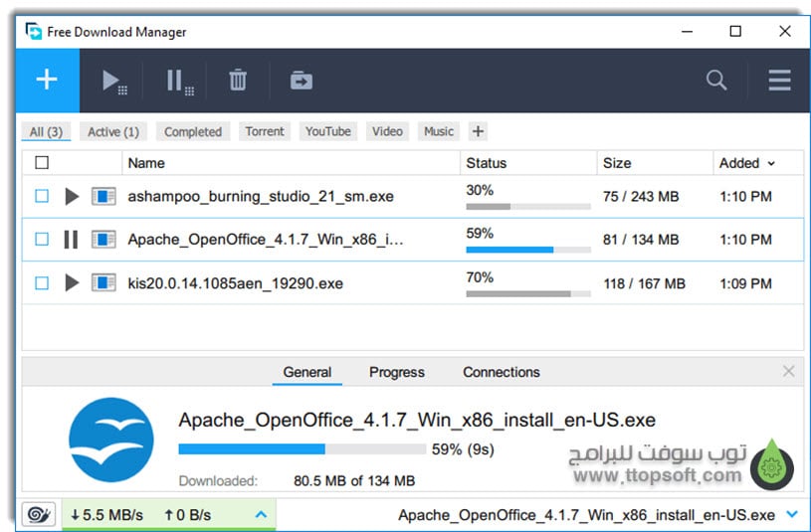The image size is (811, 532).
Task: Click file type icon of Apache_OpenOffice row
Action: tap(103, 240)
